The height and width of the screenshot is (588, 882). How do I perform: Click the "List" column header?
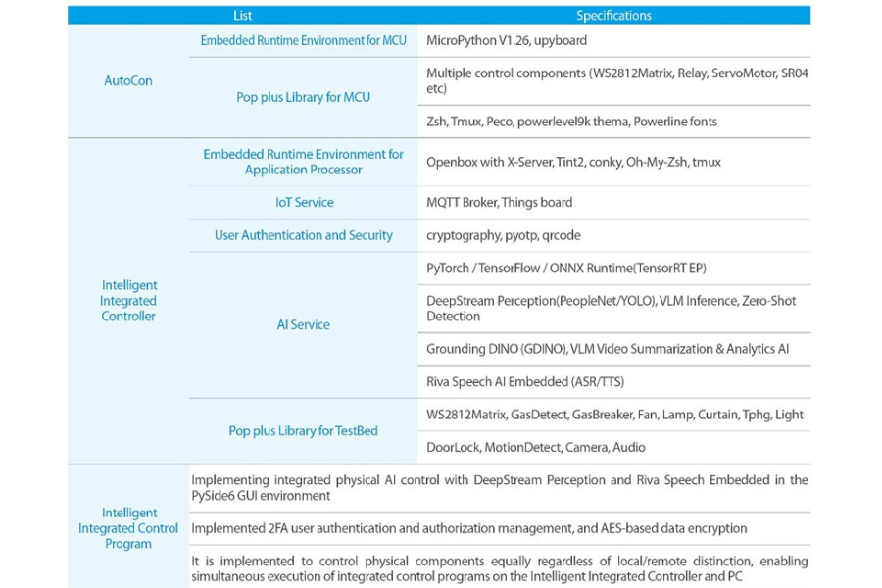242,15
